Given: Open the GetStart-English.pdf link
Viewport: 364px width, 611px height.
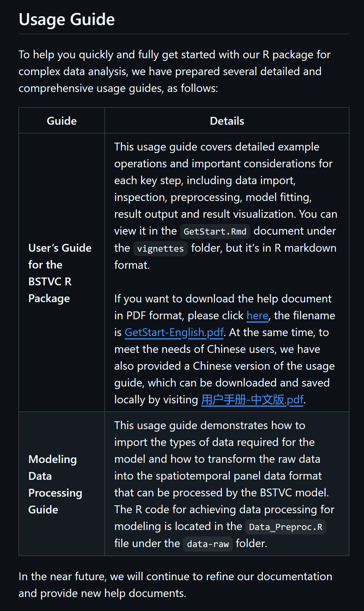Looking at the screenshot, I should click(x=174, y=332).
